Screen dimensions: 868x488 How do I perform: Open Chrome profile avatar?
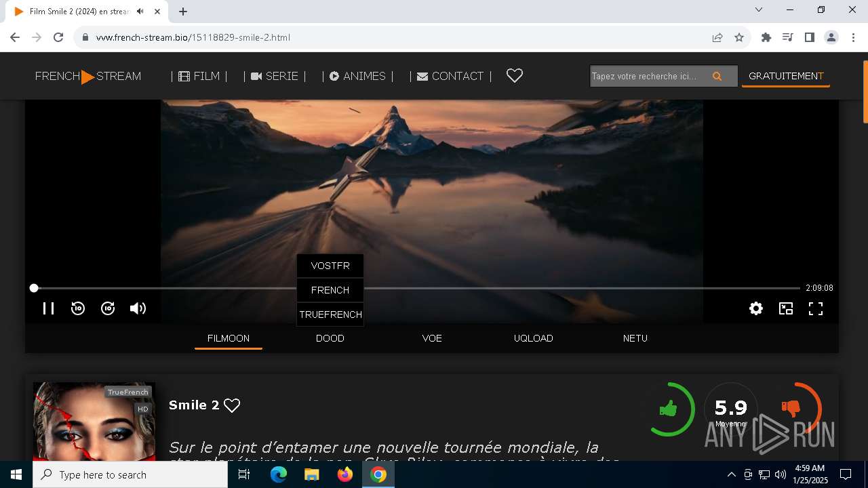tap(831, 37)
